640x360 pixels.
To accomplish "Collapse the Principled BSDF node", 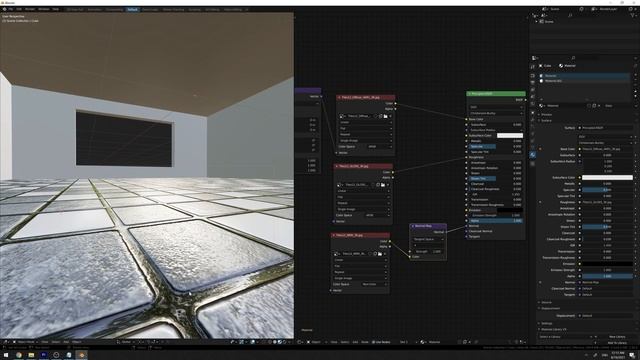I will (470, 94).
